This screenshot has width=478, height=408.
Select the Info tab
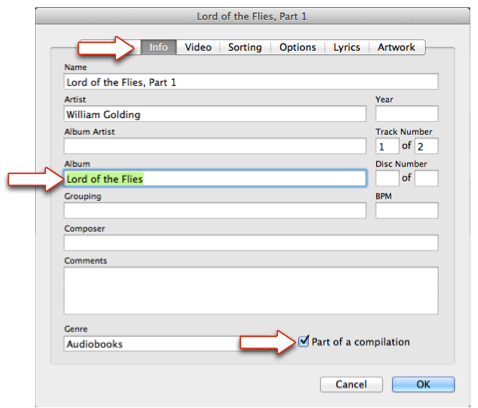point(158,47)
